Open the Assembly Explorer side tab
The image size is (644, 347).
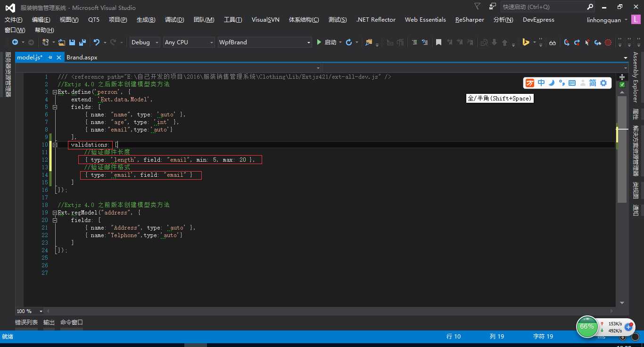636,77
